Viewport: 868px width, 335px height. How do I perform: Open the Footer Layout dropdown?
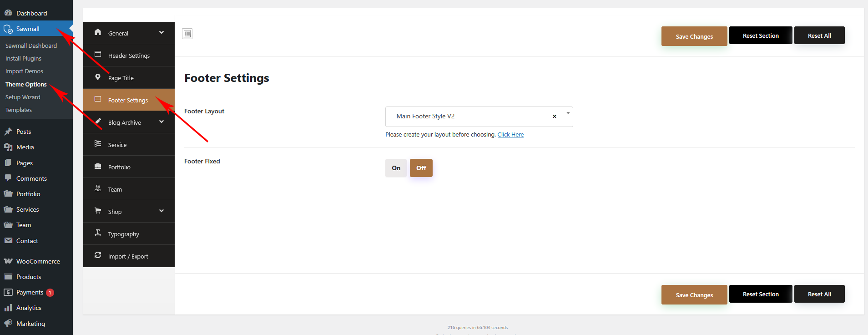pos(479,117)
